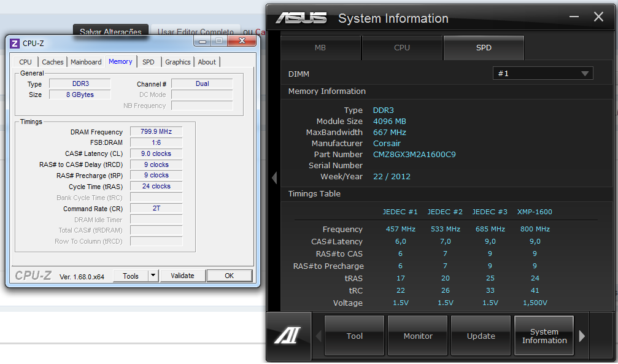Click the JEDEC #1 column header
Viewport: 618px width, 364px height.
[x=400, y=212]
